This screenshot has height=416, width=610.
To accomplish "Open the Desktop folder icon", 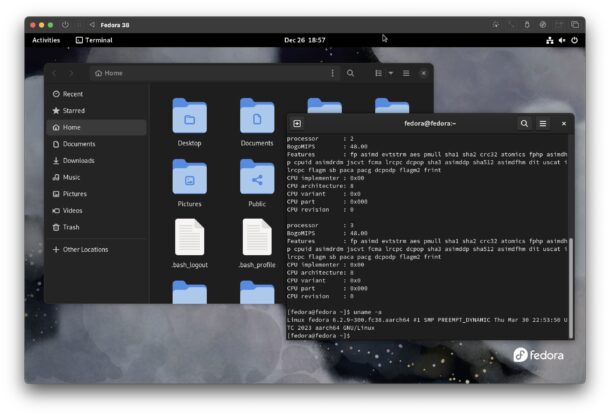I will pyautogui.click(x=189, y=117).
